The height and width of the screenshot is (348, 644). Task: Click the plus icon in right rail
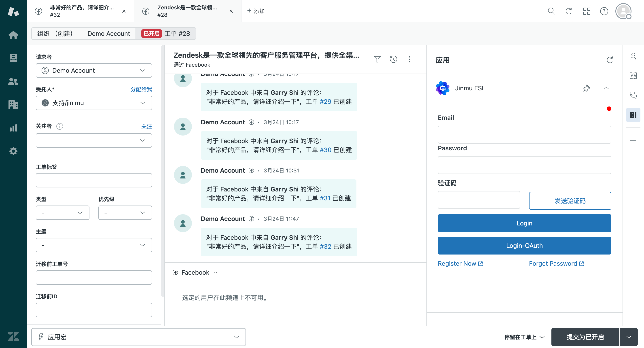coord(633,140)
